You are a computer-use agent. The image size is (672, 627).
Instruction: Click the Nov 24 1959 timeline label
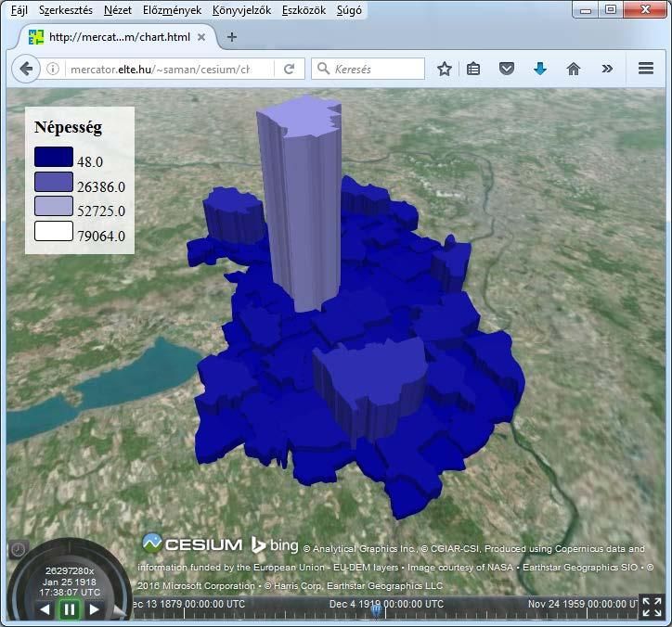[x=584, y=604]
